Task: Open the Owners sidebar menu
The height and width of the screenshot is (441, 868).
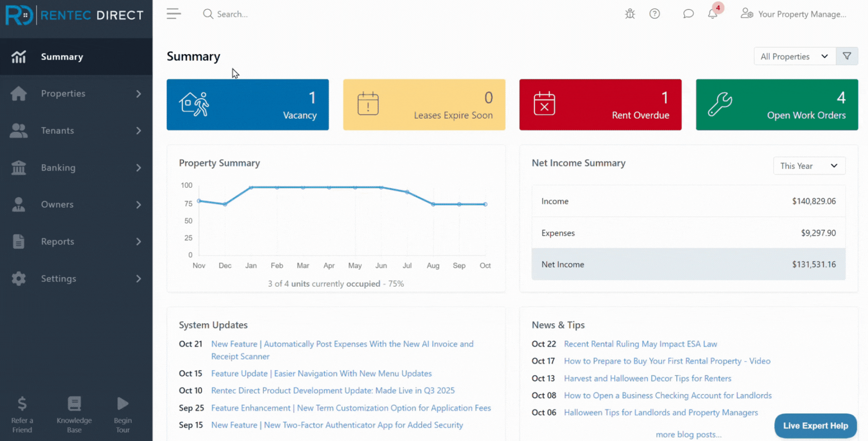Action: [x=76, y=204]
